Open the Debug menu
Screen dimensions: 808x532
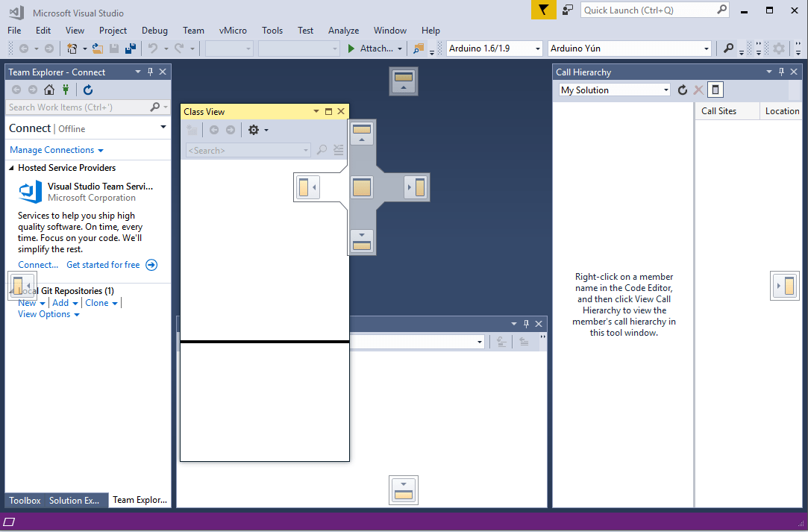154,31
